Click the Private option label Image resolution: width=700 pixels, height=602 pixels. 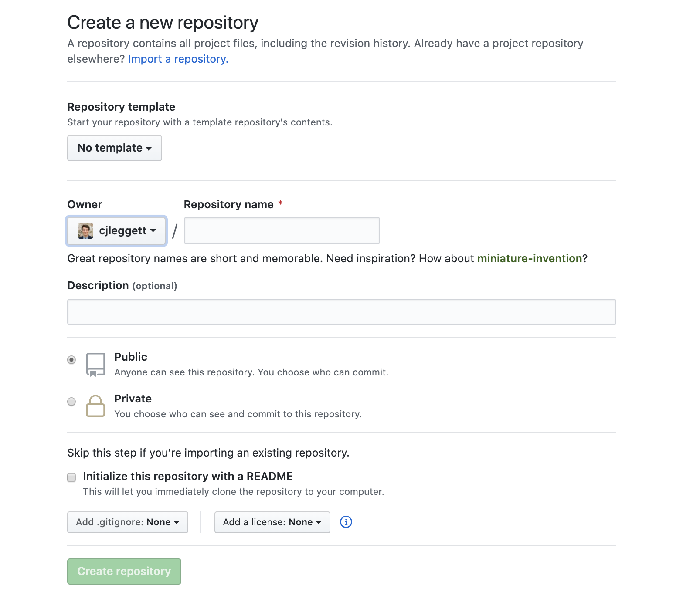(133, 399)
